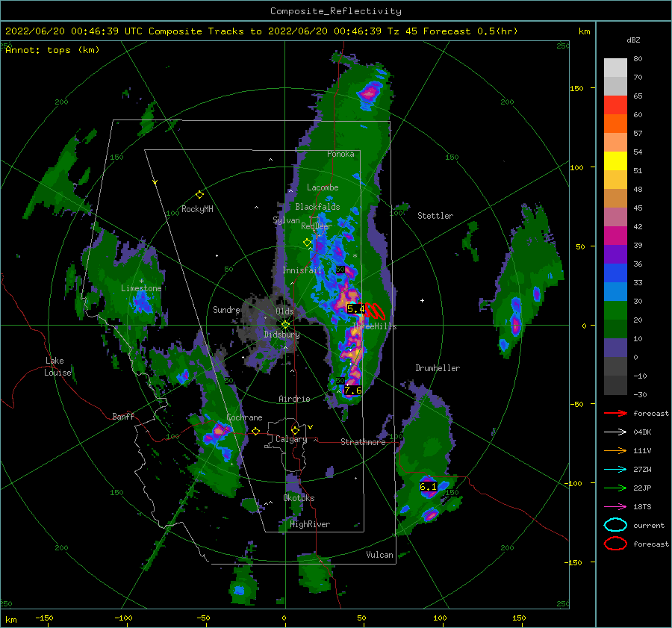Click the yellow diamond marker below Cochrane
This screenshot has width=672, height=628.
coord(255,431)
